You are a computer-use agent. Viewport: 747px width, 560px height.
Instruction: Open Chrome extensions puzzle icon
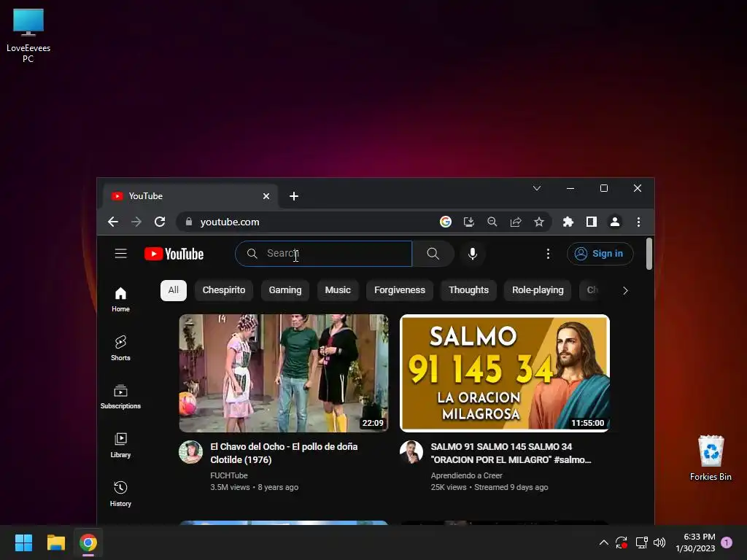pyautogui.click(x=568, y=222)
